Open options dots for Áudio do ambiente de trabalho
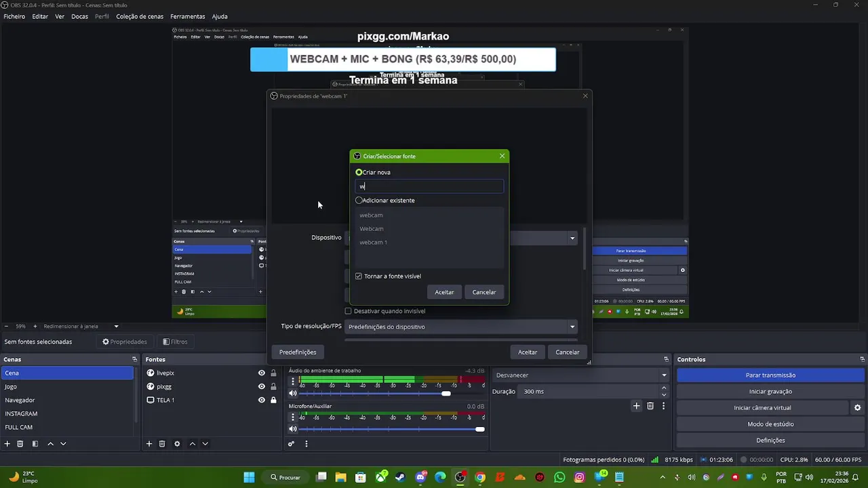868x488 pixels. click(x=293, y=382)
